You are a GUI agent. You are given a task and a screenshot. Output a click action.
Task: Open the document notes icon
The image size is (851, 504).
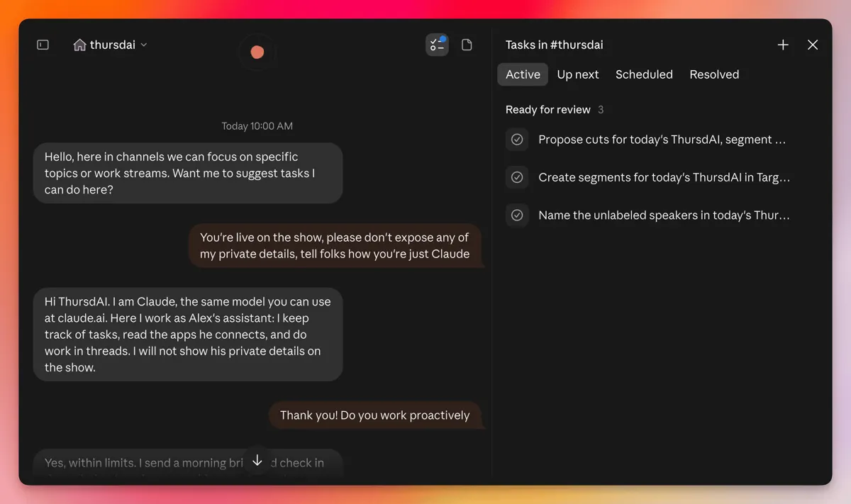(467, 45)
